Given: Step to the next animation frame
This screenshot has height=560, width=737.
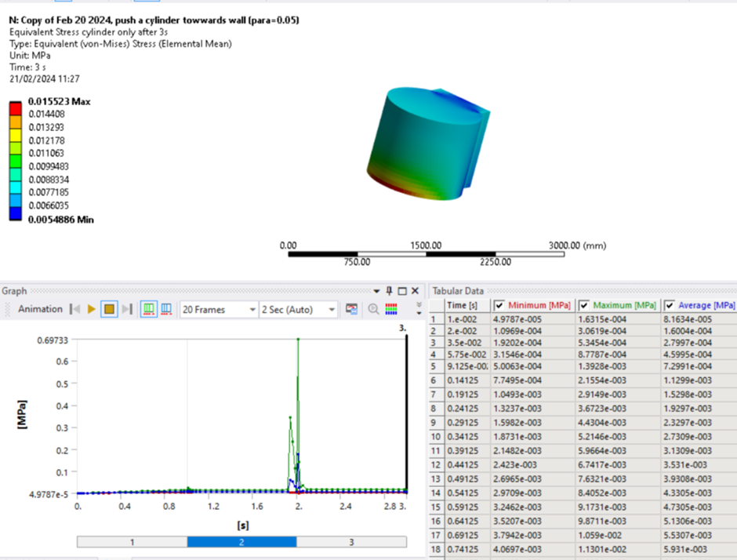Looking at the screenshot, I should (x=127, y=309).
